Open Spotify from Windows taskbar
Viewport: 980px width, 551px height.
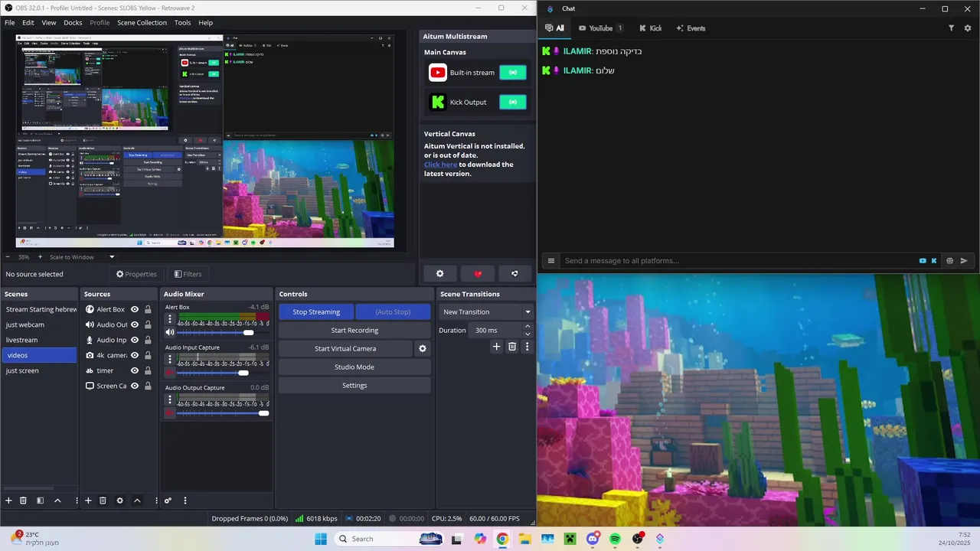pos(615,539)
